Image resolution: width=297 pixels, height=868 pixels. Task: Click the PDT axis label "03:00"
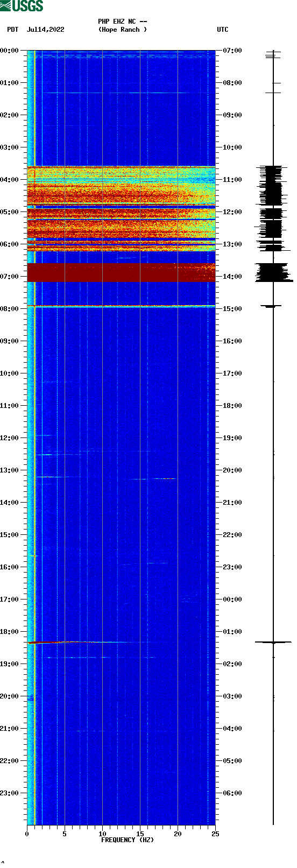(x=9, y=147)
